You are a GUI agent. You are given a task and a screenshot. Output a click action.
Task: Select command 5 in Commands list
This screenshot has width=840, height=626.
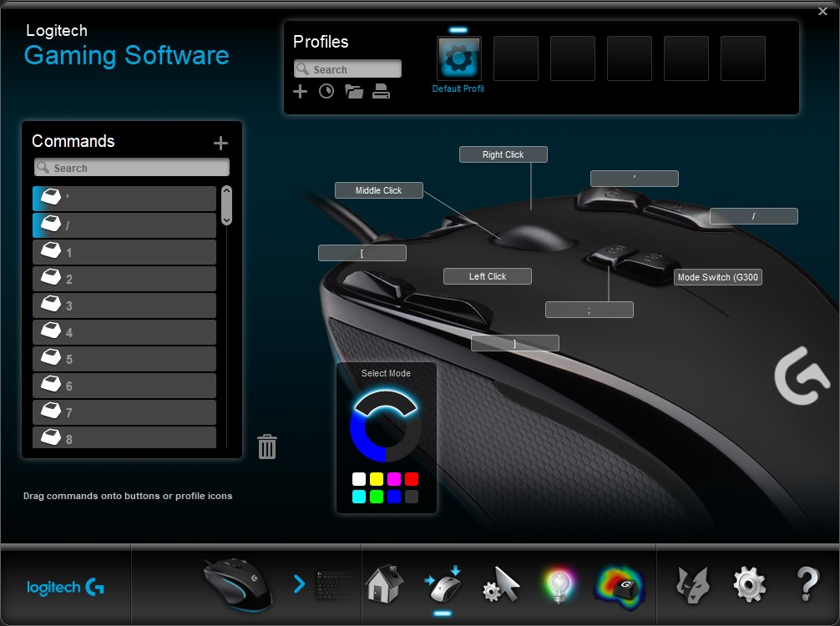[124, 359]
